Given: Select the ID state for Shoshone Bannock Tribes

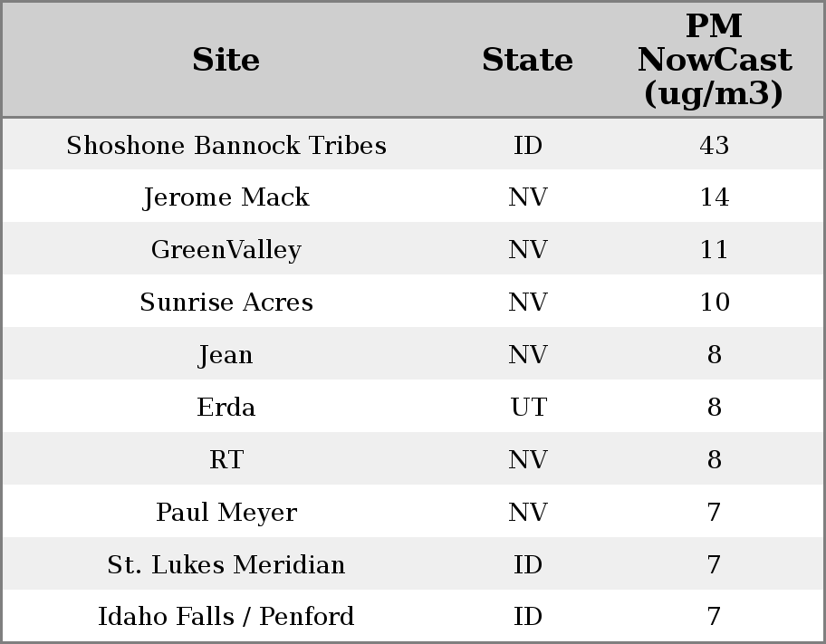Looking at the screenshot, I should coord(528,146).
